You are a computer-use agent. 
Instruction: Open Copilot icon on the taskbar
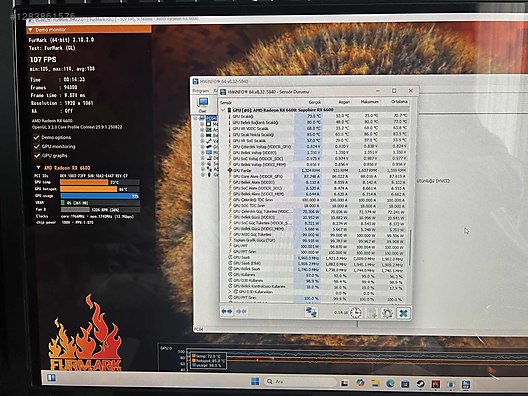[360, 383]
